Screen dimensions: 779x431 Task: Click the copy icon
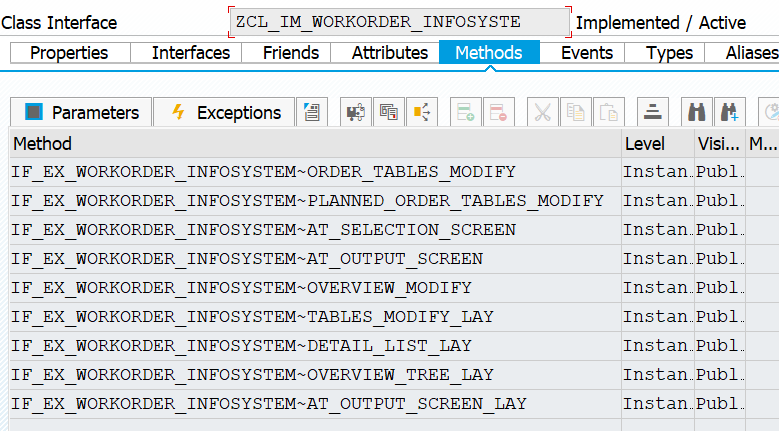(575, 112)
